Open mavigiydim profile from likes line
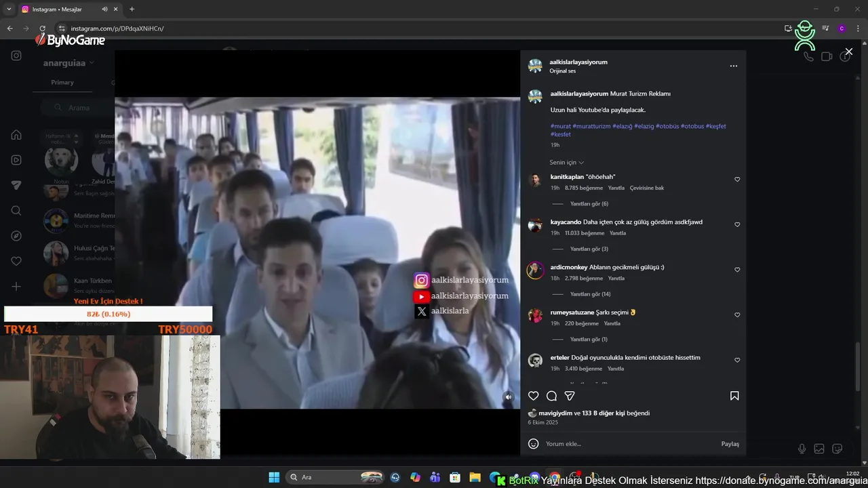 [555, 413]
